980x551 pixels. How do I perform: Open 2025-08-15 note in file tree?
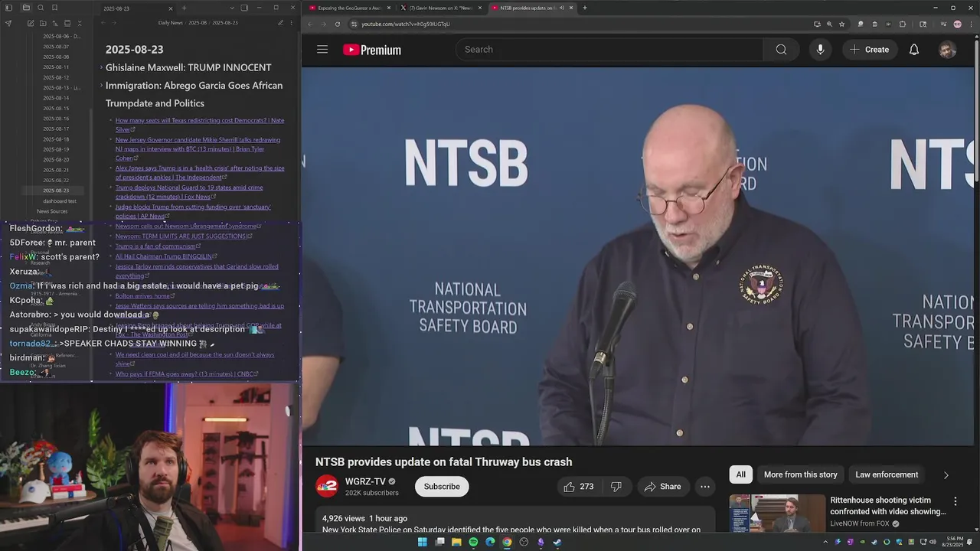(x=56, y=108)
